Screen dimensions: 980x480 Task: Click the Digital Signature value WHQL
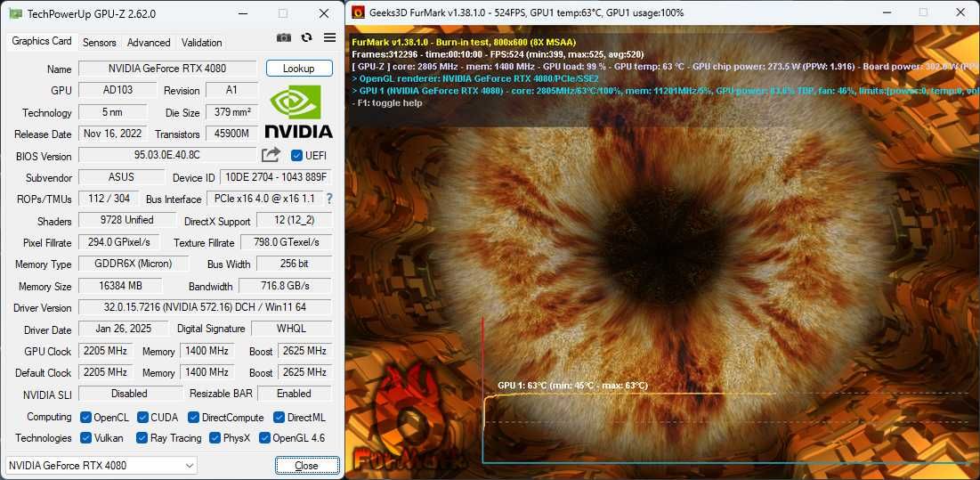(292, 328)
